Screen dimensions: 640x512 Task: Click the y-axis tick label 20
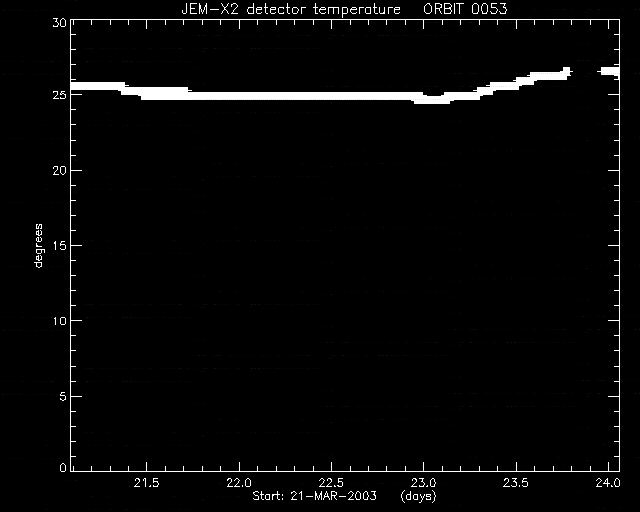coord(60,171)
